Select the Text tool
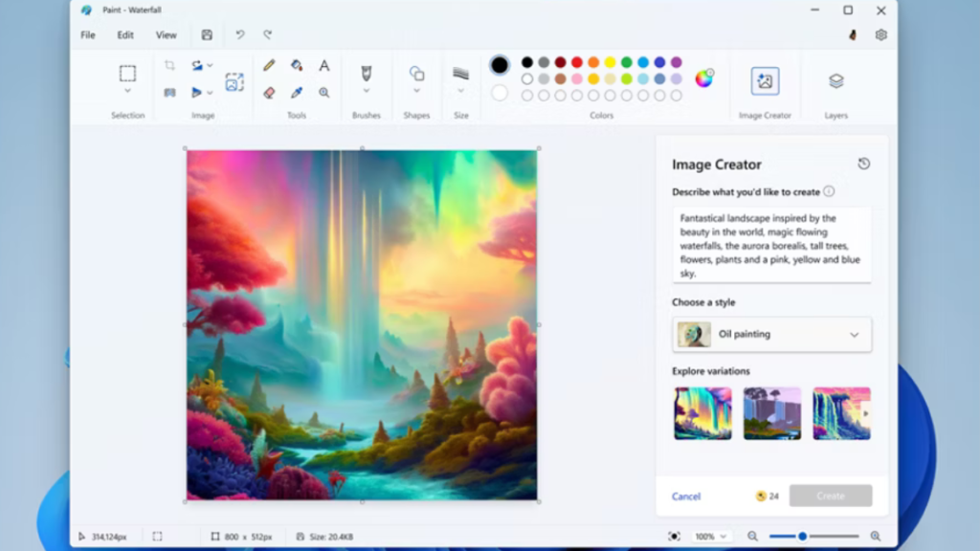980x551 pixels. [x=324, y=66]
